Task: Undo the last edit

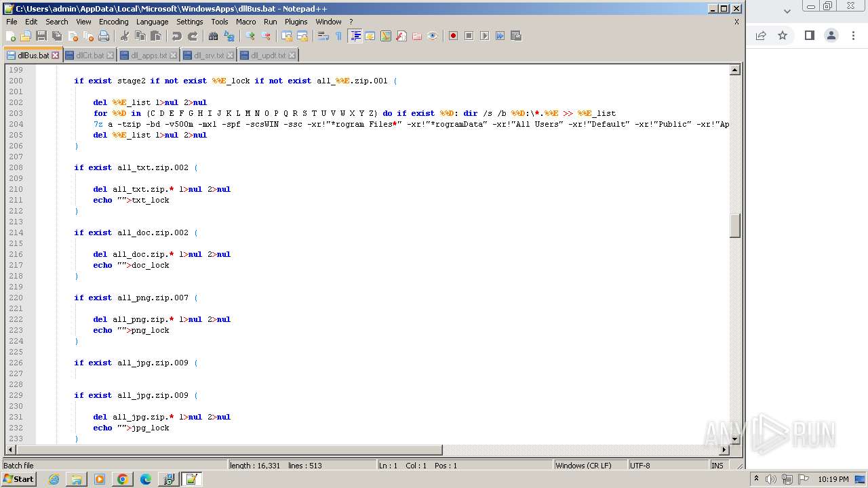Action: click(177, 36)
